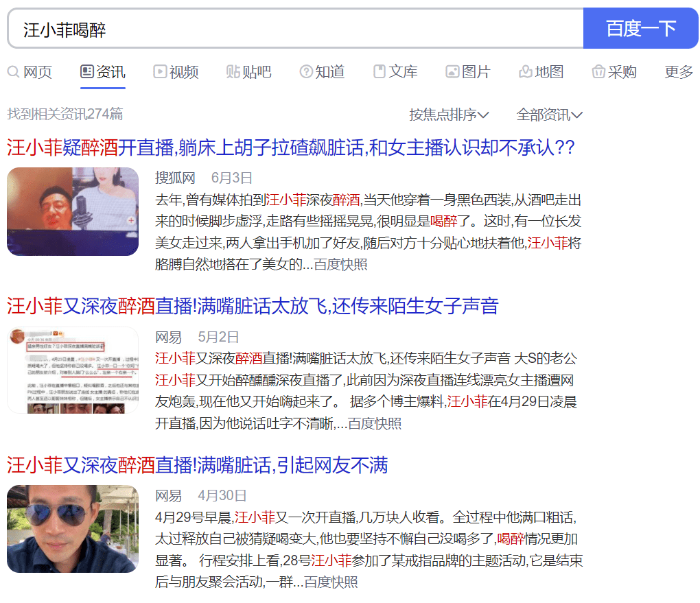Click the news icon beside 资讯
This screenshot has height=603, width=700.
(87, 71)
